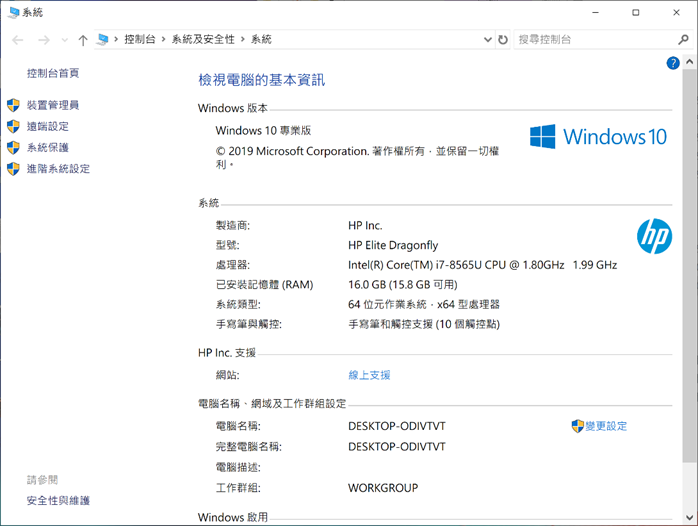Image resolution: width=698 pixels, height=526 pixels.
Task: Go to 控制台首頁
Action: 53,73
